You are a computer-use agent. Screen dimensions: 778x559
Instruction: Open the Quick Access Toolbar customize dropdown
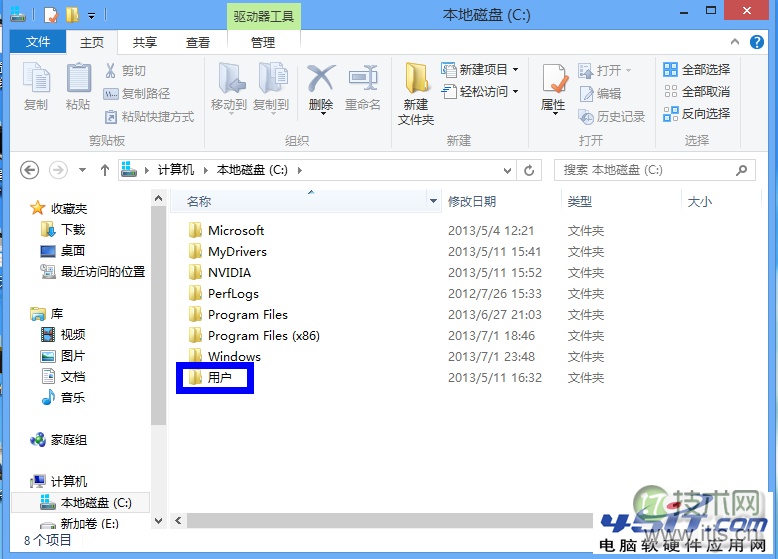coord(91,16)
